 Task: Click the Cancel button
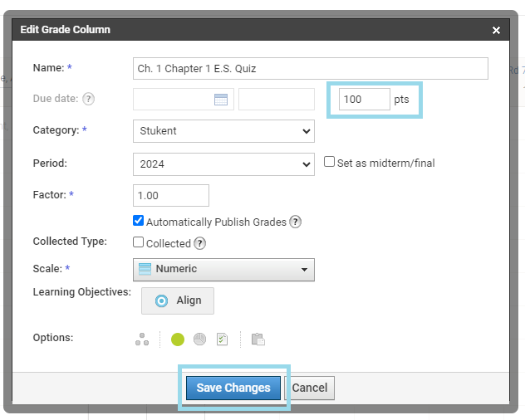(310, 388)
